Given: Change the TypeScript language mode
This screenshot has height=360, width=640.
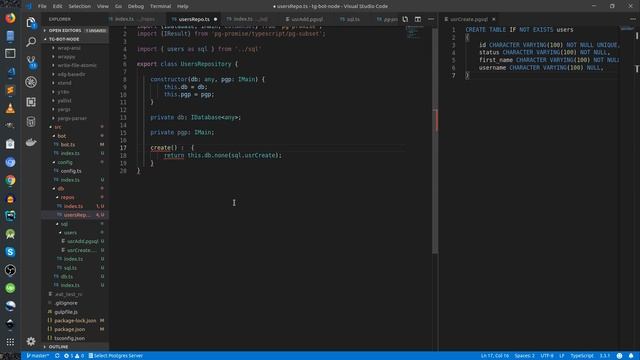Looking at the screenshot, I should [x=582, y=356].
